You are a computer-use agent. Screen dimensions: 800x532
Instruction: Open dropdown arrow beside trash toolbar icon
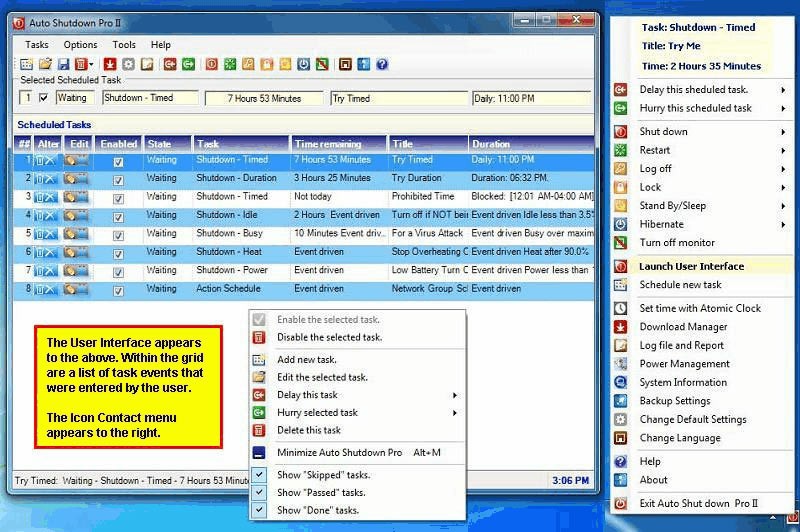91,65
